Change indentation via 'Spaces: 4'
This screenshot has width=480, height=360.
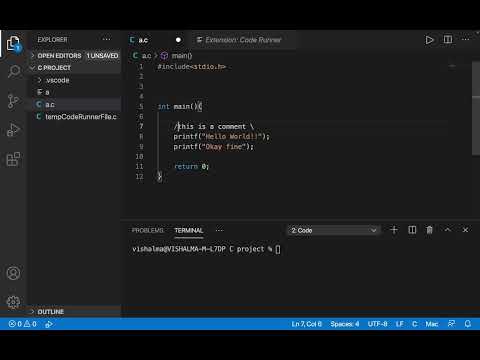(x=345, y=324)
